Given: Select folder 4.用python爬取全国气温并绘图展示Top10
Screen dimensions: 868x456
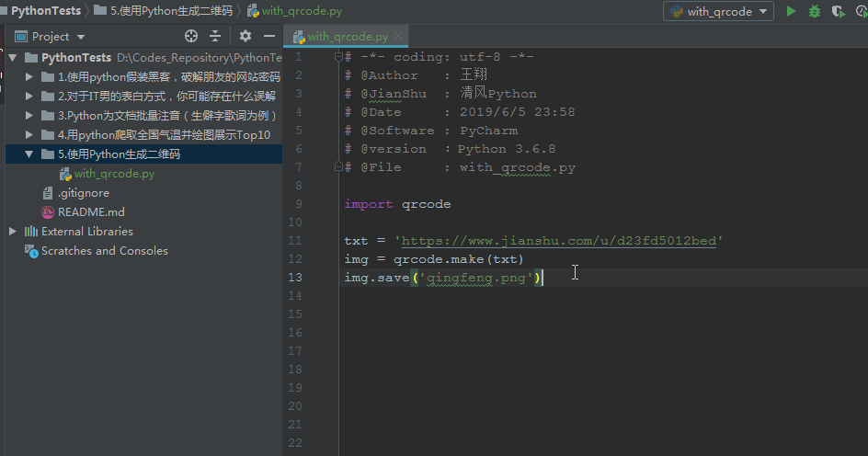Looking at the screenshot, I should [x=164, y=134].
